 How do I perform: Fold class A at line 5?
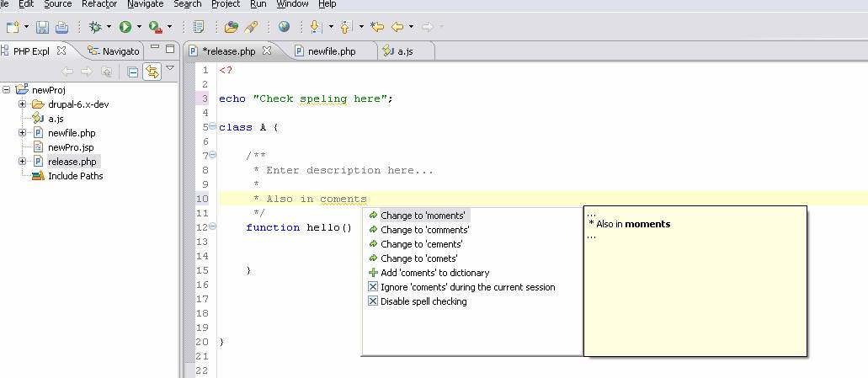click(x=212, y=127)
